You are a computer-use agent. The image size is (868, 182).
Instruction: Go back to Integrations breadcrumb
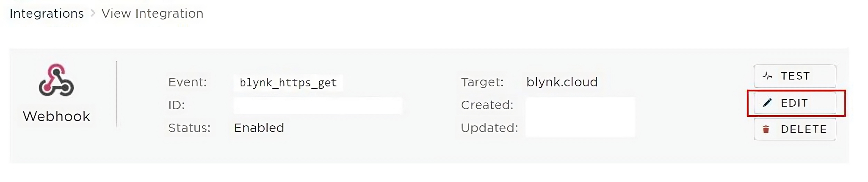click(x=47, y=14)
